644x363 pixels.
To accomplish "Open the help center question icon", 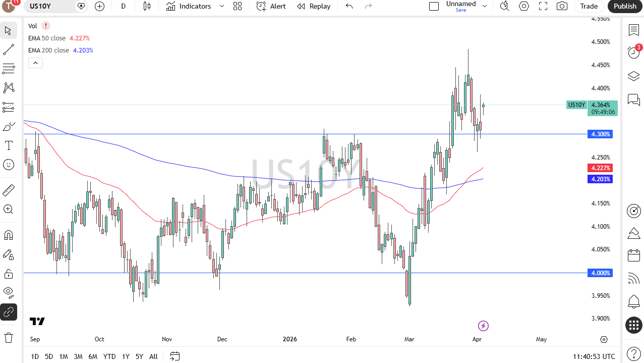I will pyautogui.click(x=634, y=353).
